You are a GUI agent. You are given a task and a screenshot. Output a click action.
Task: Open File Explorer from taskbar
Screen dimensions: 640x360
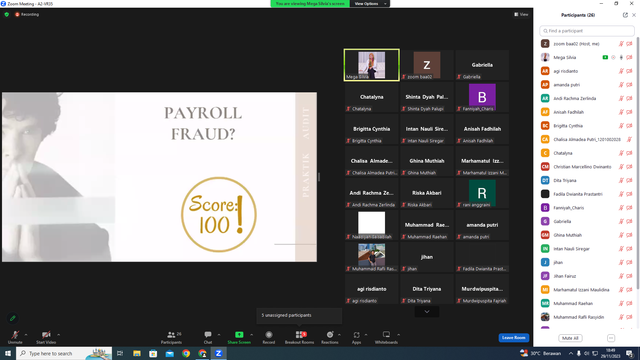pos(137,353)
